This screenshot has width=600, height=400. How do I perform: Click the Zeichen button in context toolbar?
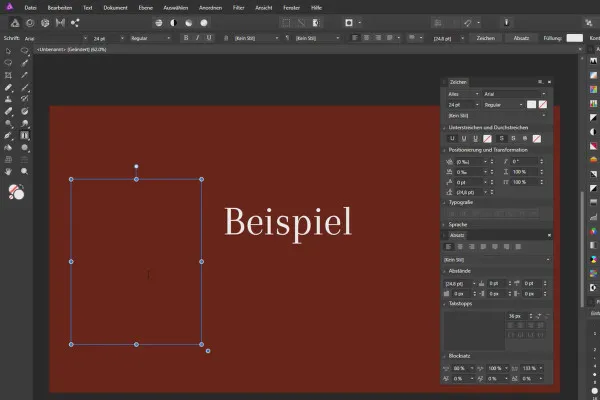click(x=486, y=38)
